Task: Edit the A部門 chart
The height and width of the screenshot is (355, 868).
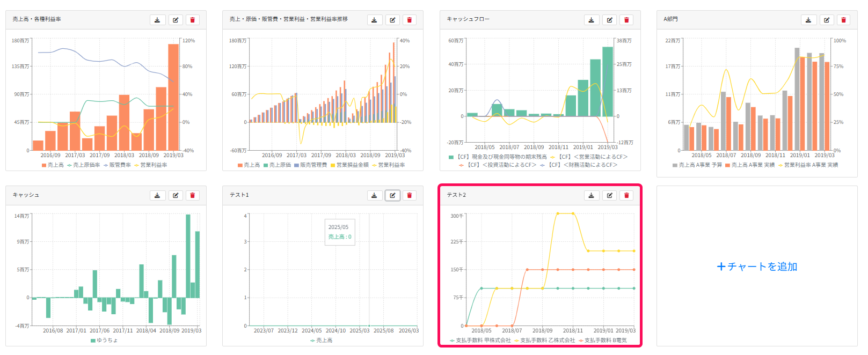Action: pos(827,20)
